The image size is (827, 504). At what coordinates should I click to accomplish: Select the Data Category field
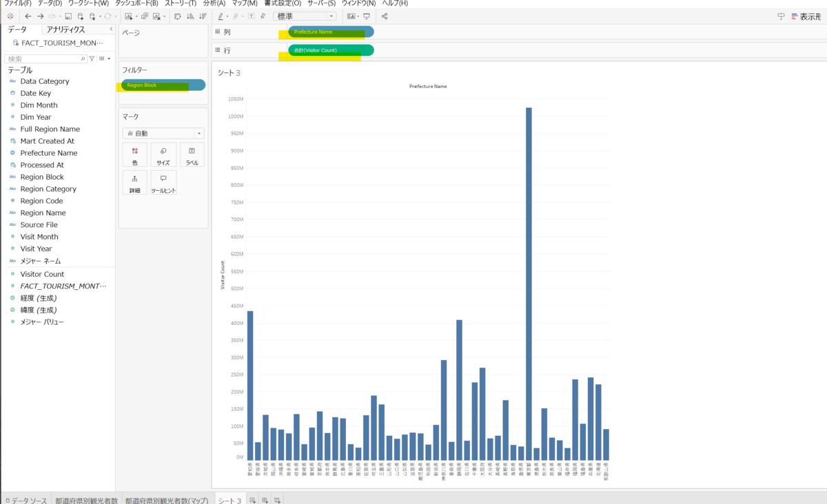[x=45, y=81]
